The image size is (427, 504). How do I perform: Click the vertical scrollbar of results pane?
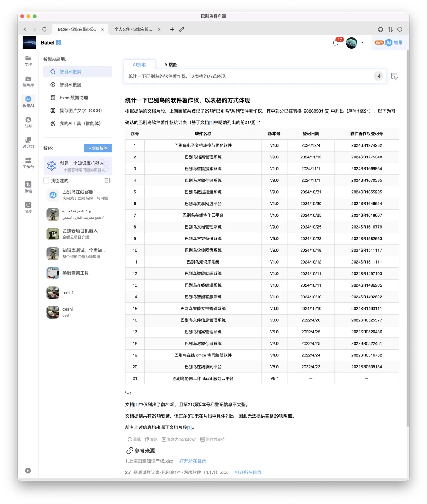(408, 238)
